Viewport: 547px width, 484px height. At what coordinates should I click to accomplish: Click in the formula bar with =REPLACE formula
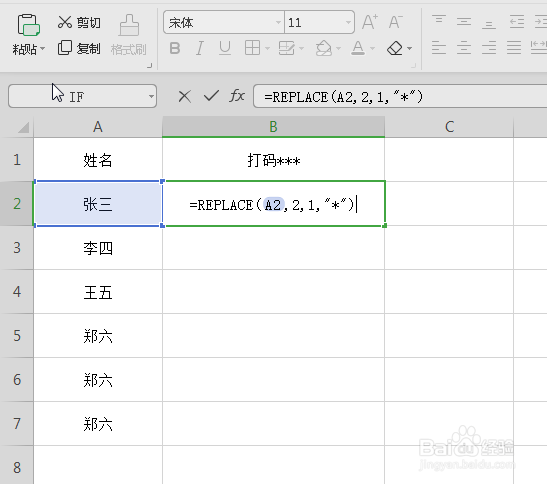coord(400,96)
